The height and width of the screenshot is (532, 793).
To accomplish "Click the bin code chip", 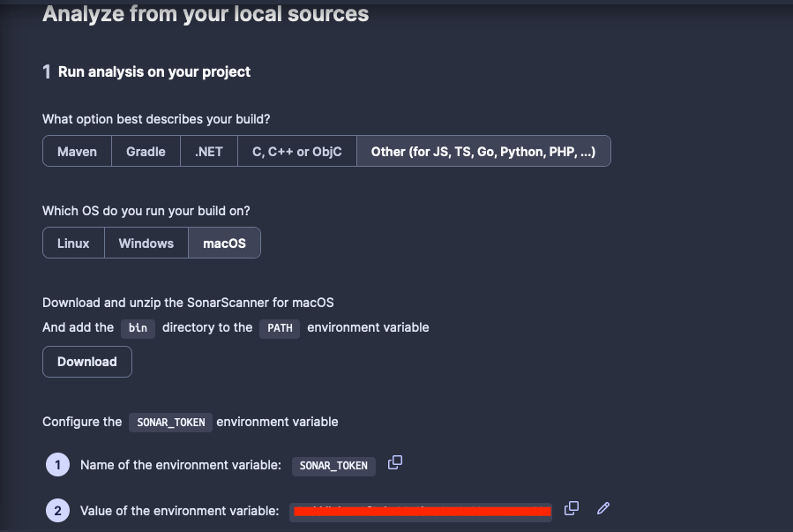I will point(138,327).
